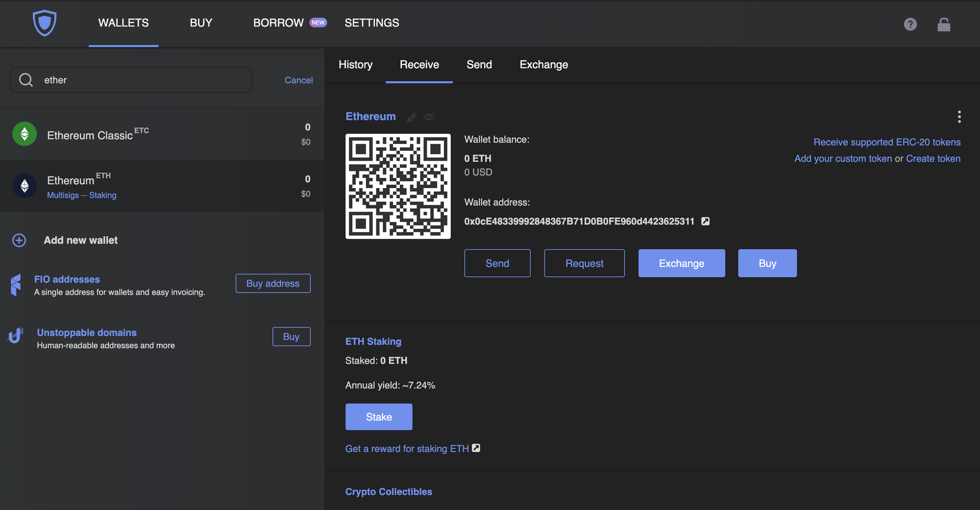Click the wallet search field containing ether
The image size is (980, 510).
[131, 80]
